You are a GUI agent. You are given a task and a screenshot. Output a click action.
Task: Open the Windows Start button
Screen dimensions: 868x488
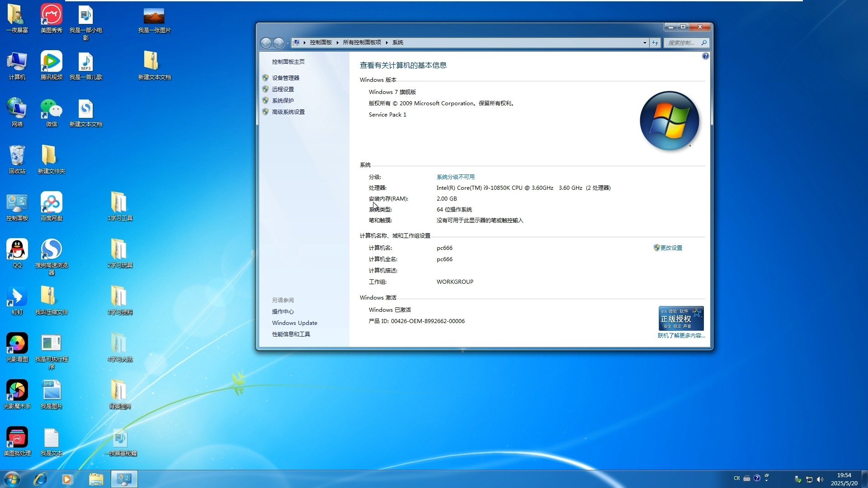click(12, 479)
